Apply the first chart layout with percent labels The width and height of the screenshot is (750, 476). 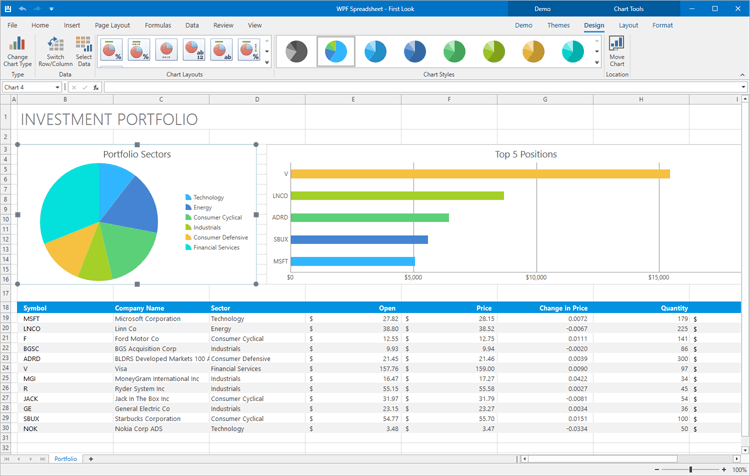(x=112, y=49)
